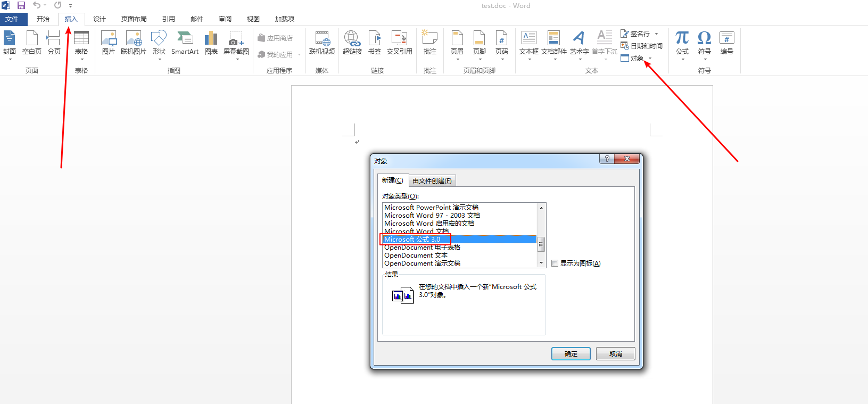868x404 pixels.
Task: Open the Page Number (页码) options
Action: point(502,45)
